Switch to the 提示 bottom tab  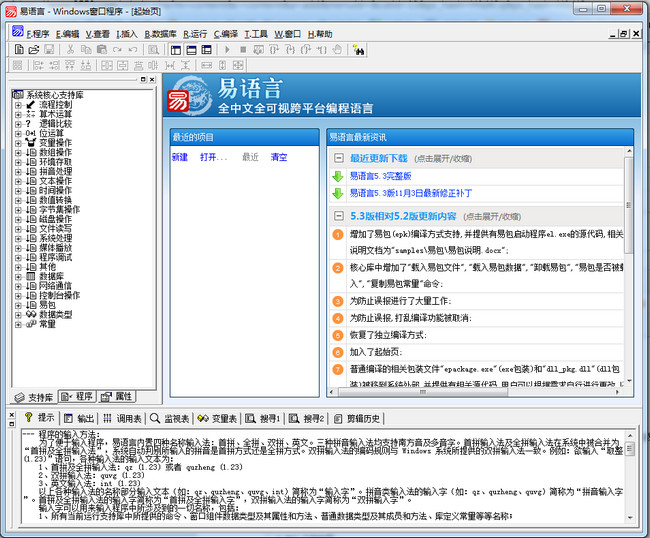[39, 418]
